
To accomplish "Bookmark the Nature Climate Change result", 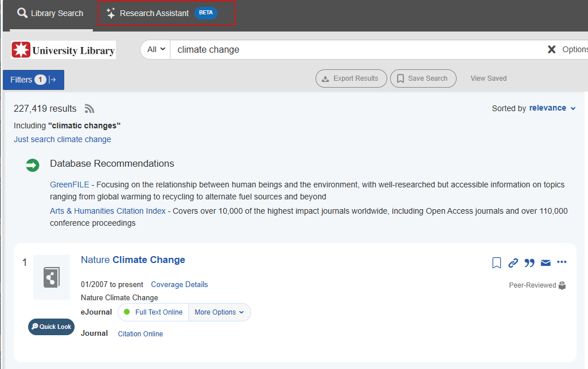I will pos(496,262).
